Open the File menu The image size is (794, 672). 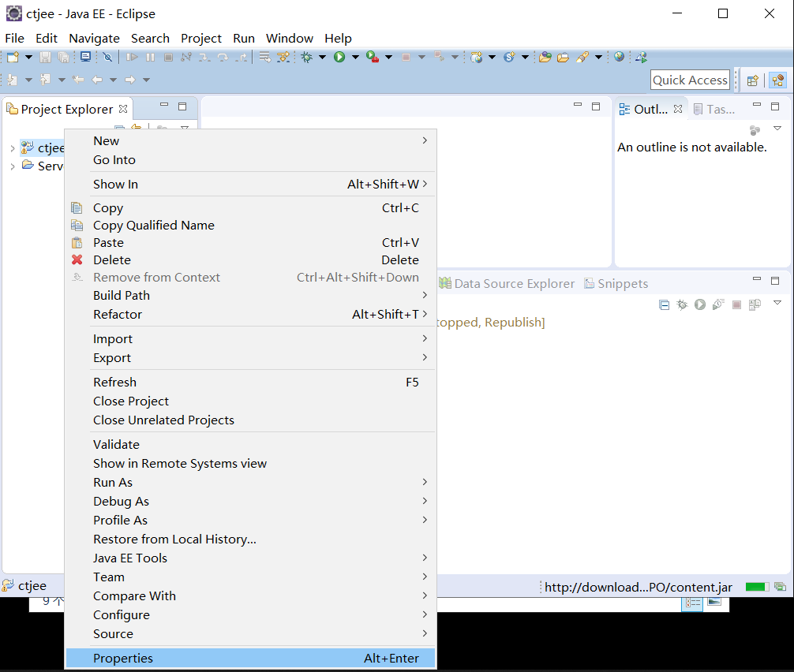(x=15, y=39)
